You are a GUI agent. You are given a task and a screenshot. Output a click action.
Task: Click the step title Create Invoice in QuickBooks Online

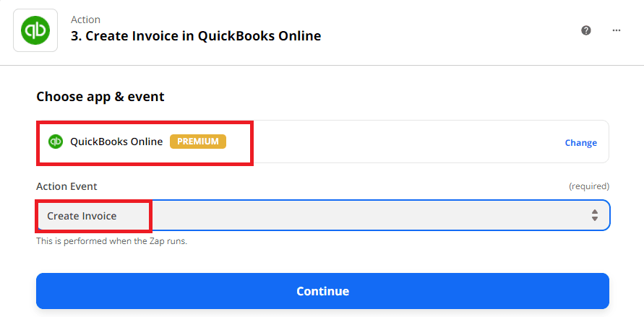(196, 36)
